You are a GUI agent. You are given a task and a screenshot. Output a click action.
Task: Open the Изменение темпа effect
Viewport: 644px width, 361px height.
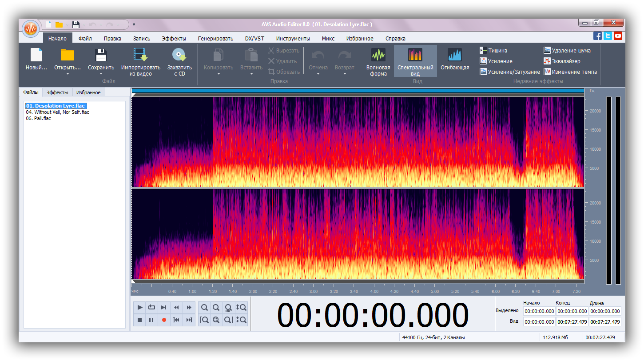[570, 72]
